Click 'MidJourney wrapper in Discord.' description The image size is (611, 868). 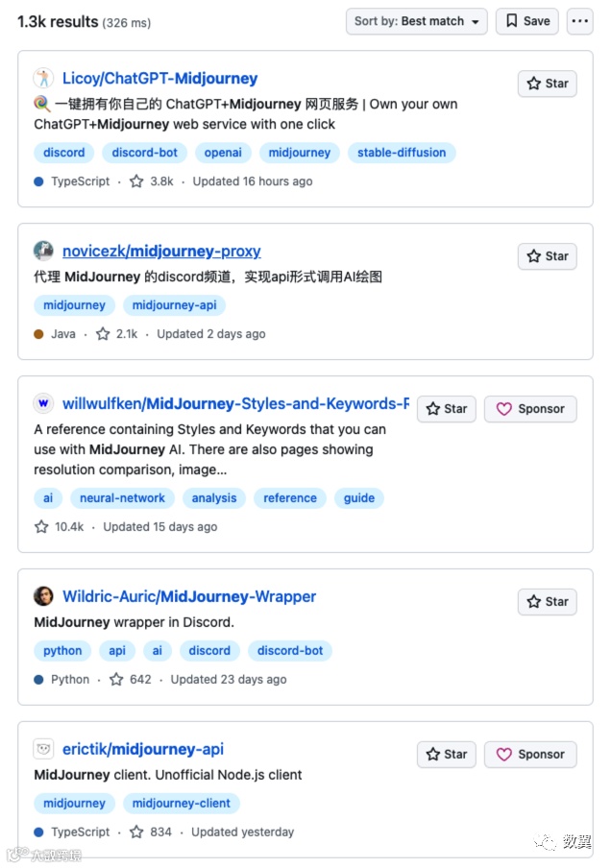[134, 623]
